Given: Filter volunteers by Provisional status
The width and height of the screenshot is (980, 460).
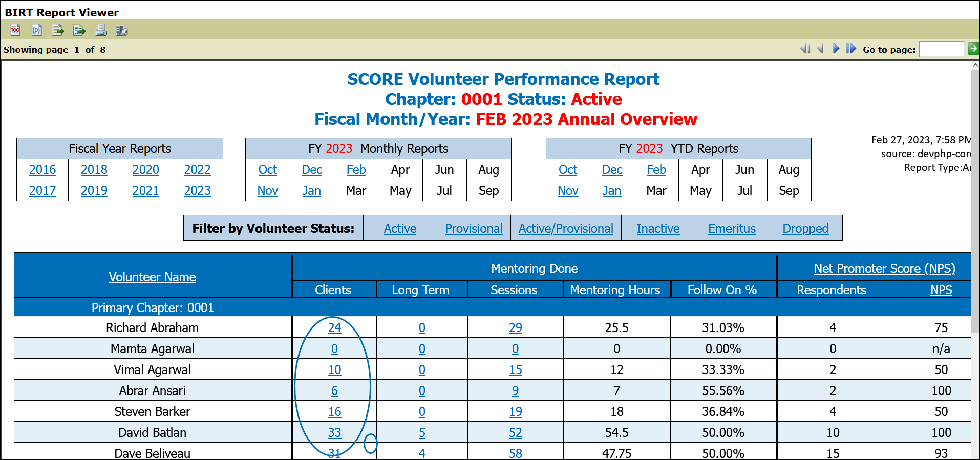Looking at the screenshot, I should tap(474, 228).
